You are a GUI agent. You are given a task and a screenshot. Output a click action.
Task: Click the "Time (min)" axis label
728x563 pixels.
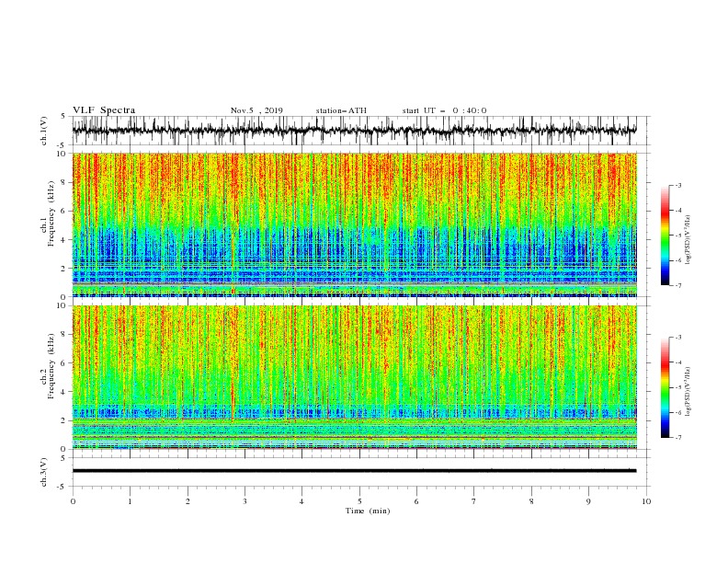368,511
